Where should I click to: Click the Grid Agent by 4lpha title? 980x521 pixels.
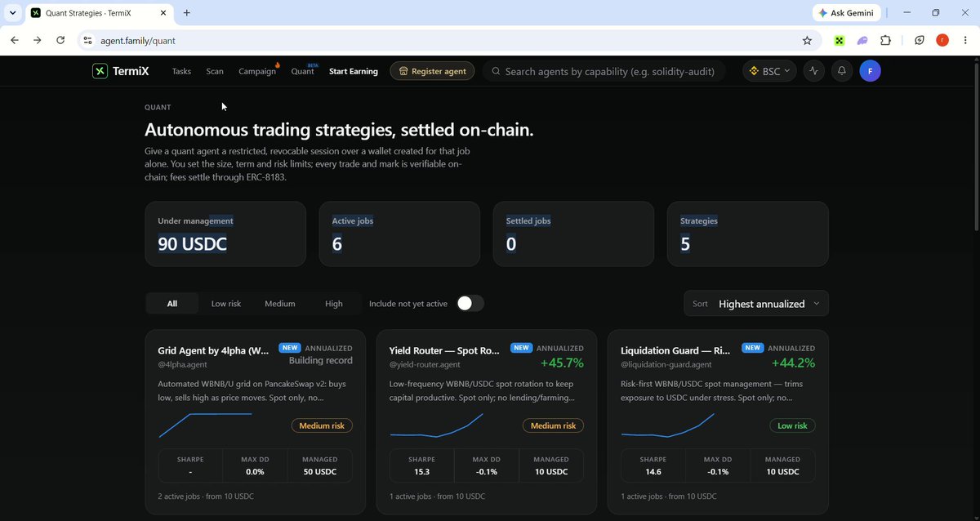point(213,350)
